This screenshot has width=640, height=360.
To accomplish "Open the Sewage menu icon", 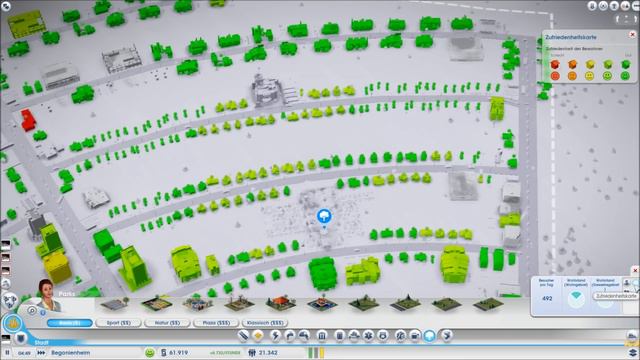I will 304,336.
